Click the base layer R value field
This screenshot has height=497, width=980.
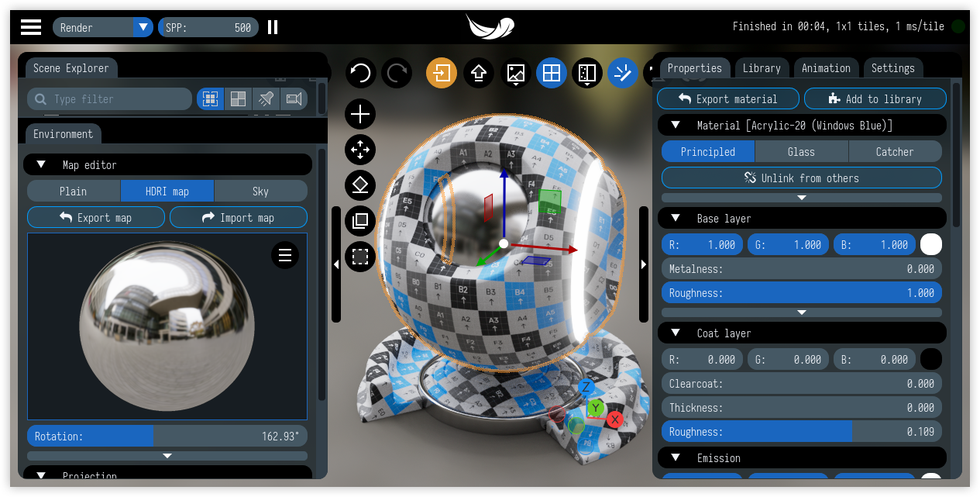coord(702,244)
